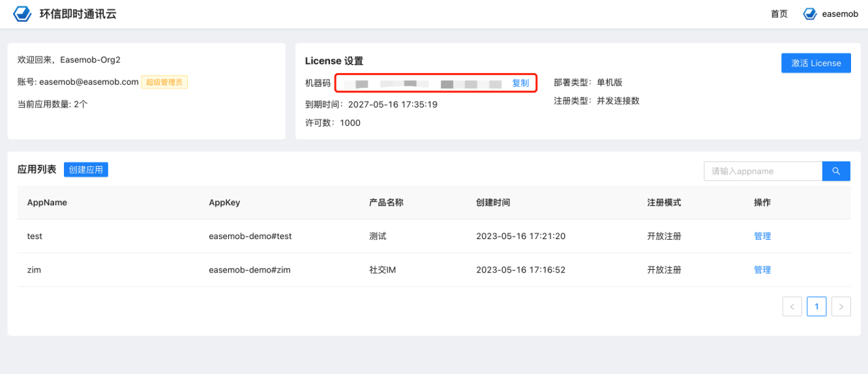The width and height of the screenshot is (868, 374).
Task: Click the 2023-05-16 17:16:52 creation time
Action: coord(520,270)
